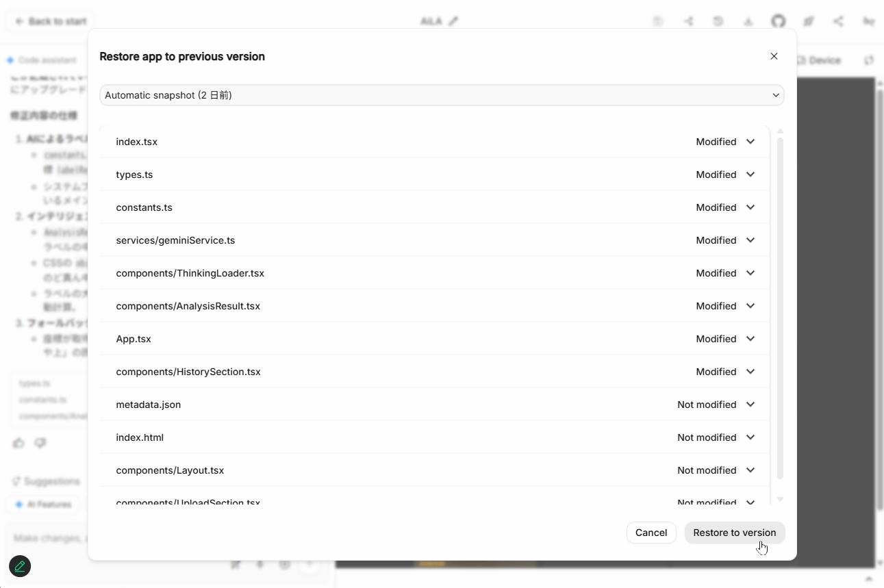
Task: Select the download app icon
Action: (748, 21)
